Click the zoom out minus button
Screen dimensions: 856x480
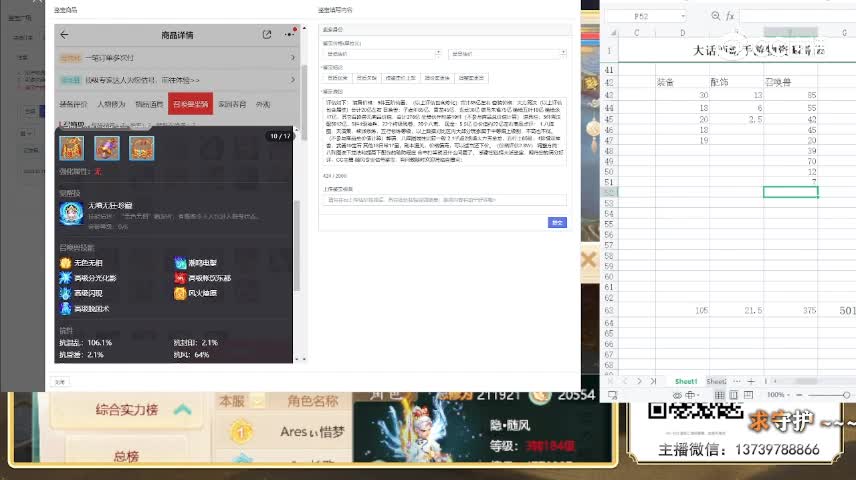point(799,395)
